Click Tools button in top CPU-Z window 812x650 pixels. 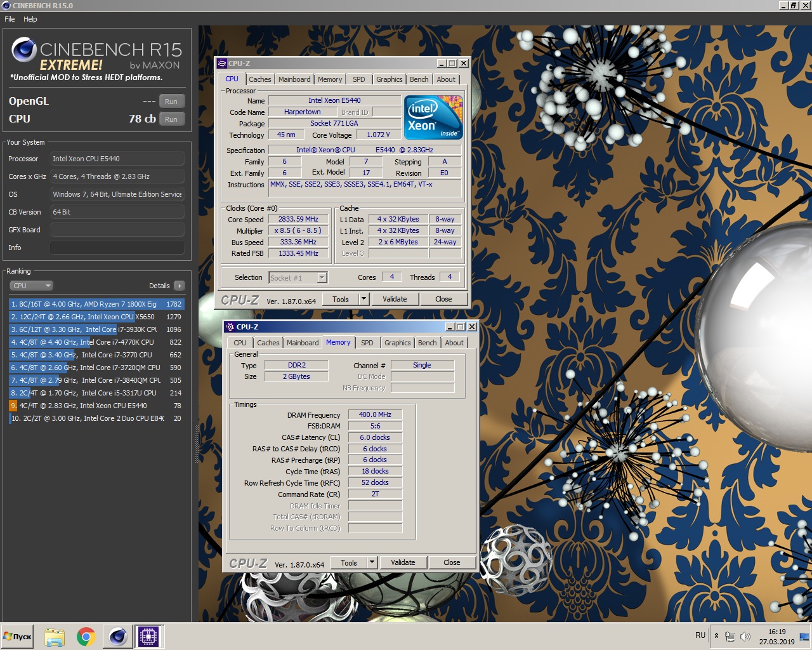(x=341, y=299)
